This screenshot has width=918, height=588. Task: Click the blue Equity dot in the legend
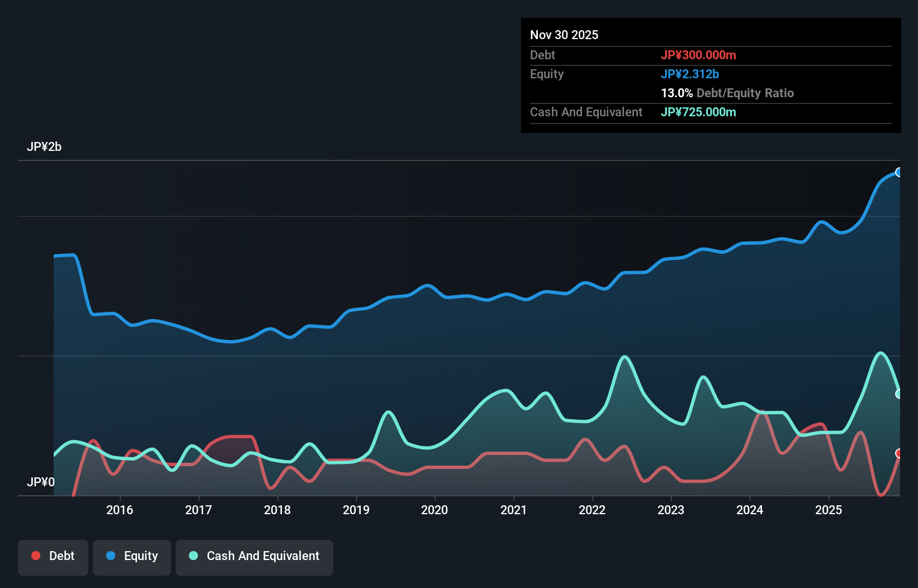coord(111,556)
